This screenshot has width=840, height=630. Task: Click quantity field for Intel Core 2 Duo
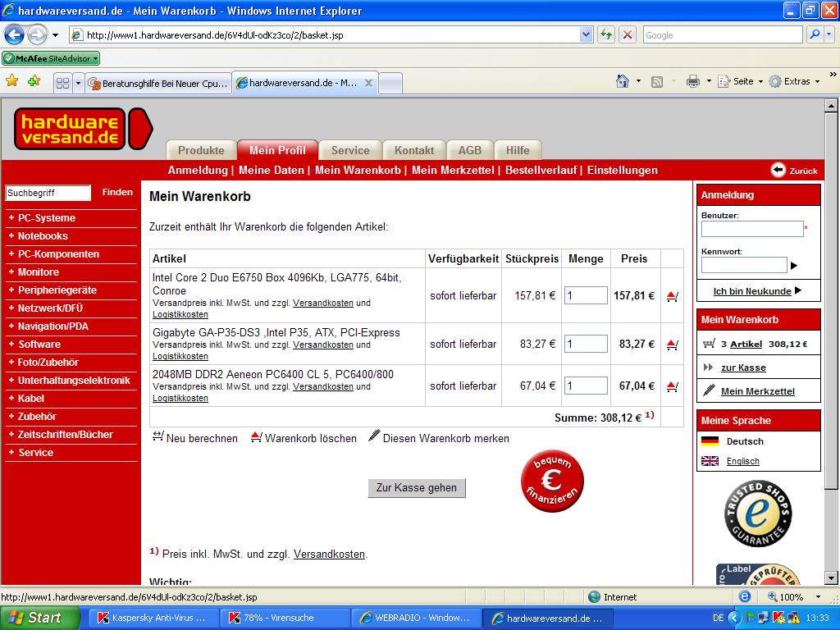(x=586, y=295)
